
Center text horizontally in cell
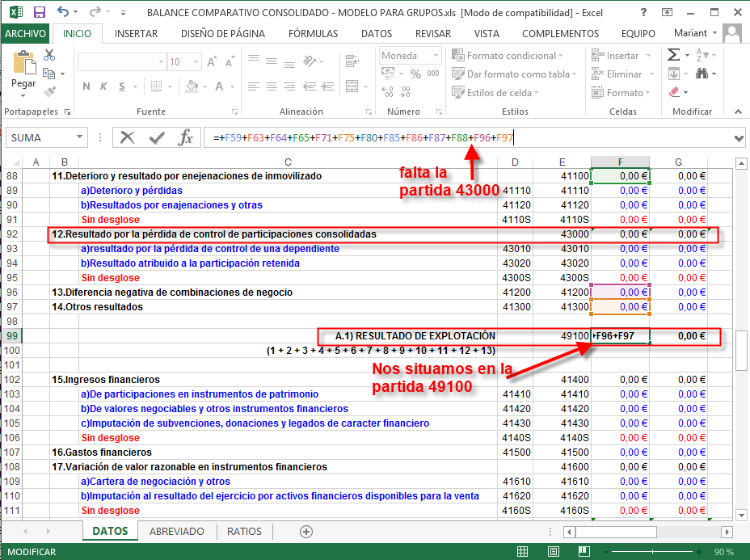(x=272, y=86)
